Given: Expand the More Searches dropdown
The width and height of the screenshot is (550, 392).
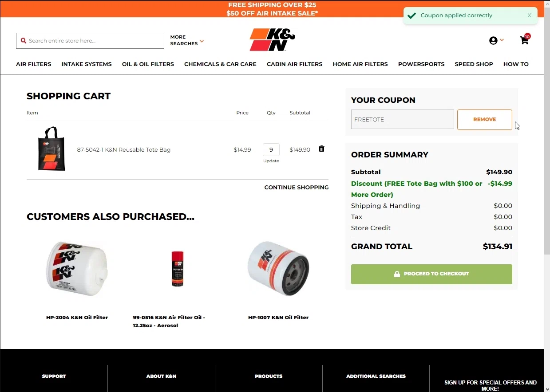Looking at the screenshot, I should (187, 40).
